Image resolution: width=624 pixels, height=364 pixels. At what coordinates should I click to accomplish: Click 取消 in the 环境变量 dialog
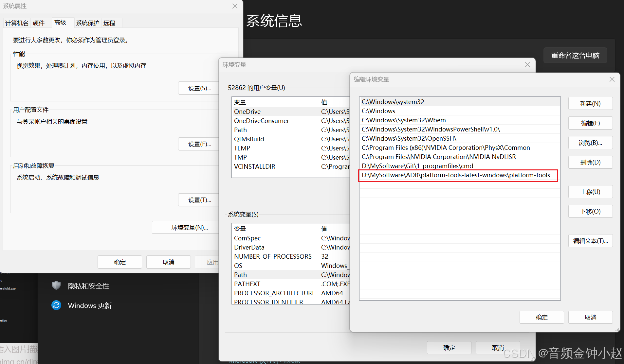(498, 348)
